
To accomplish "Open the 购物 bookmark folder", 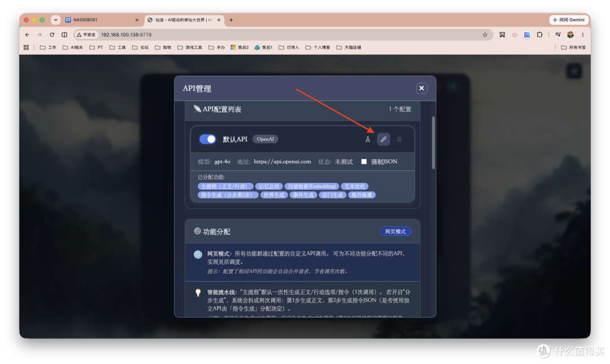I will [x=163, y=47].
